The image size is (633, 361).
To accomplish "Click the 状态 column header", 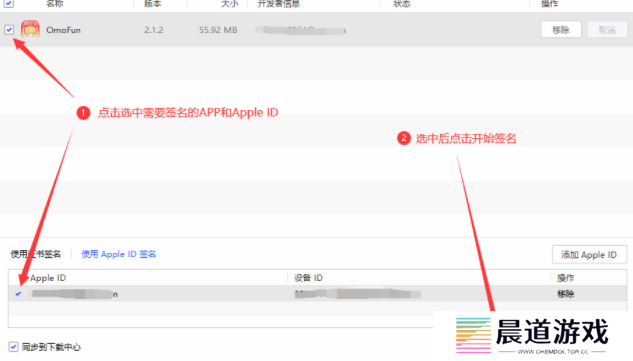I will (402, 4).
